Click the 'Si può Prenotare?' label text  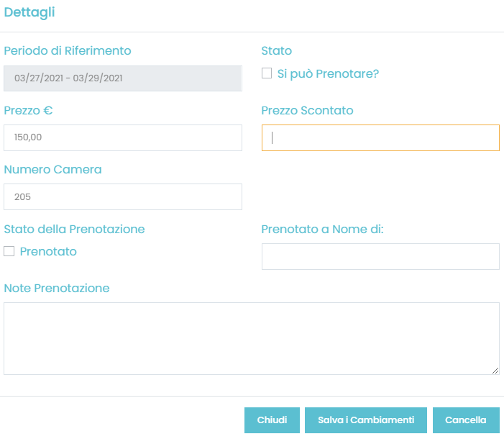[x=327, y=73]
